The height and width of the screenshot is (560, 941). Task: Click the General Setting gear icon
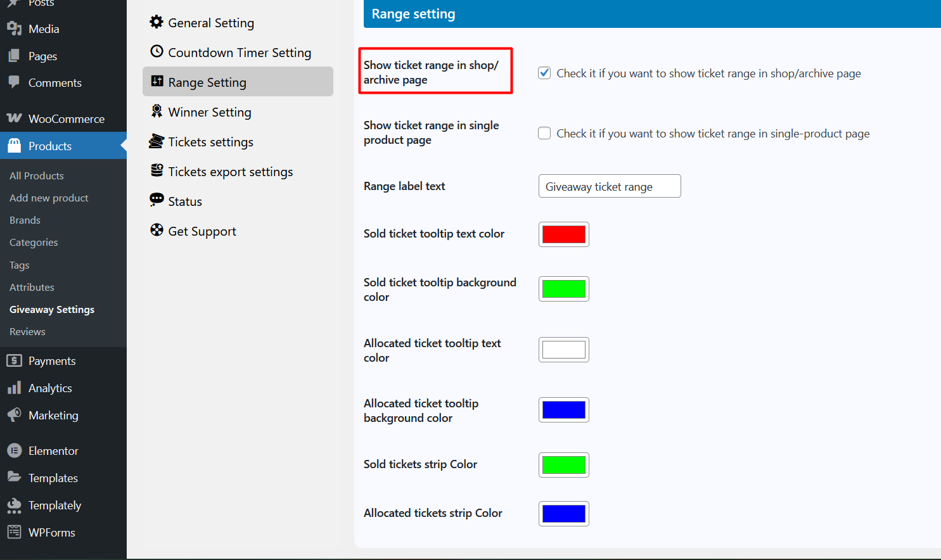pyautogui.click(x=157, y=22)
